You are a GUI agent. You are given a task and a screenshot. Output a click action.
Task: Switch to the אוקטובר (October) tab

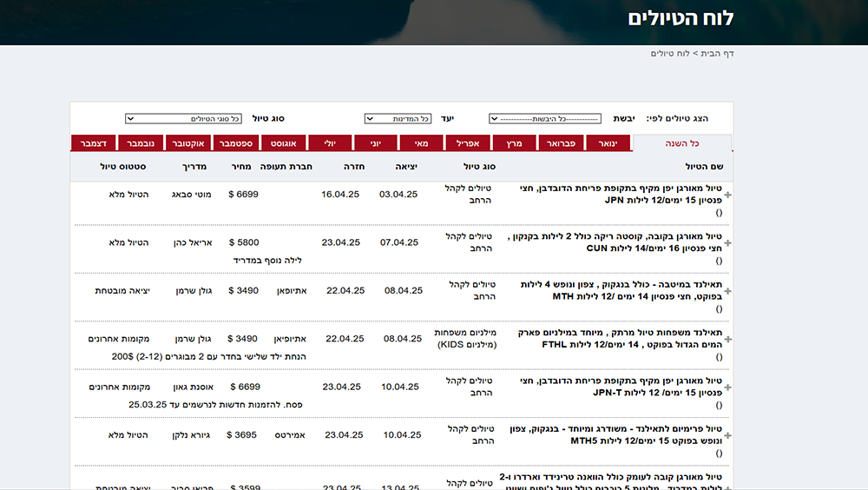click(187, 144)
